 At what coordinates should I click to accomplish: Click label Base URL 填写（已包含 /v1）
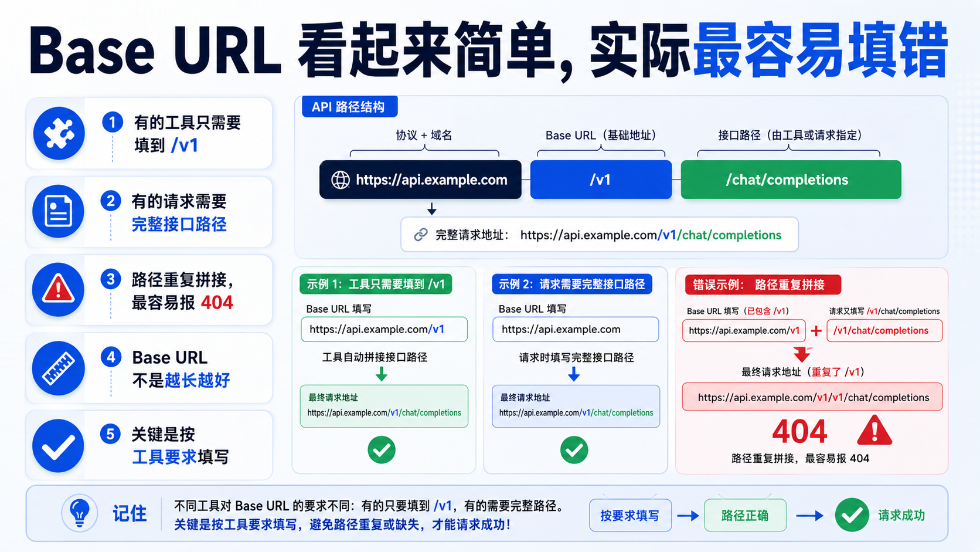(x=738, y=311)
